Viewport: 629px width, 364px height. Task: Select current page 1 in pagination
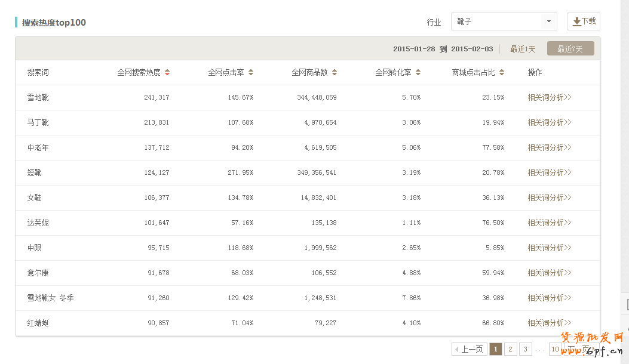click(x=496, y=349)
